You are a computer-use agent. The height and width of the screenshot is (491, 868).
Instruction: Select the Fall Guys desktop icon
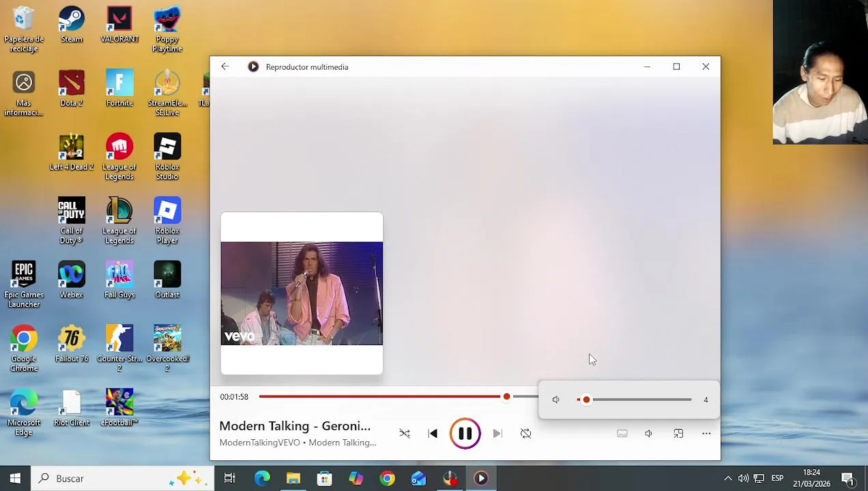pos(119,280)
